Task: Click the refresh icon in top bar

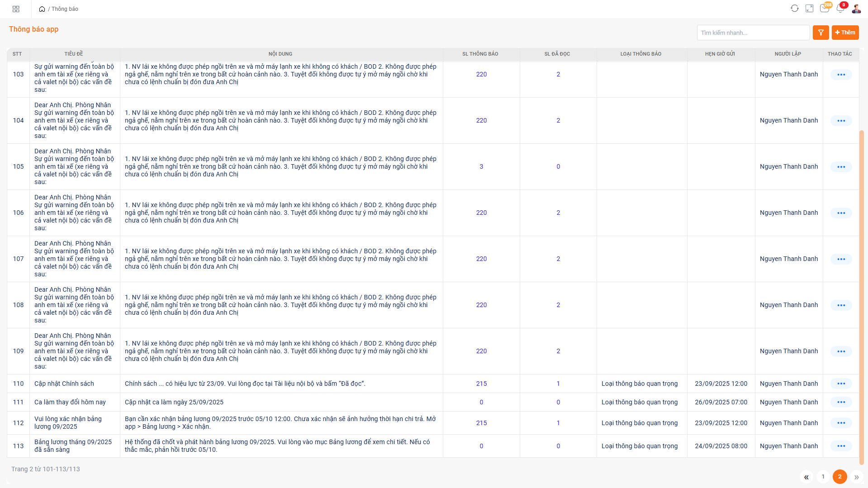Action: pyautogui.click(x=794, y=9)
